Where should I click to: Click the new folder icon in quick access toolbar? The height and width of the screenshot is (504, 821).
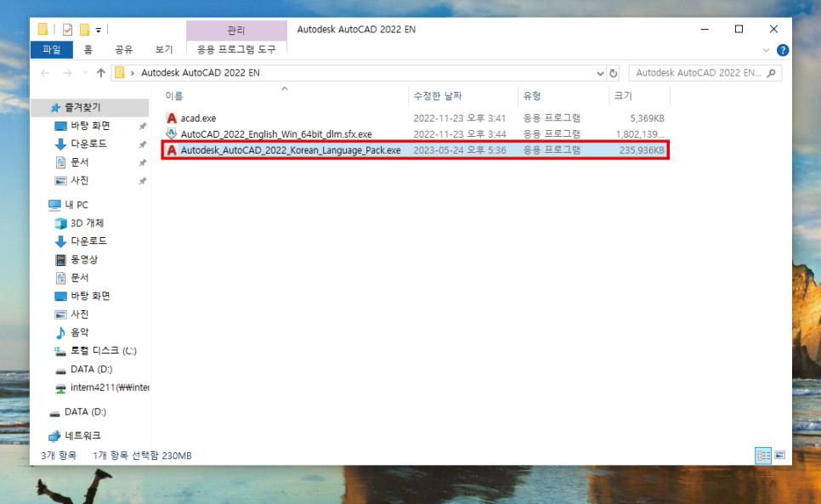84,30
